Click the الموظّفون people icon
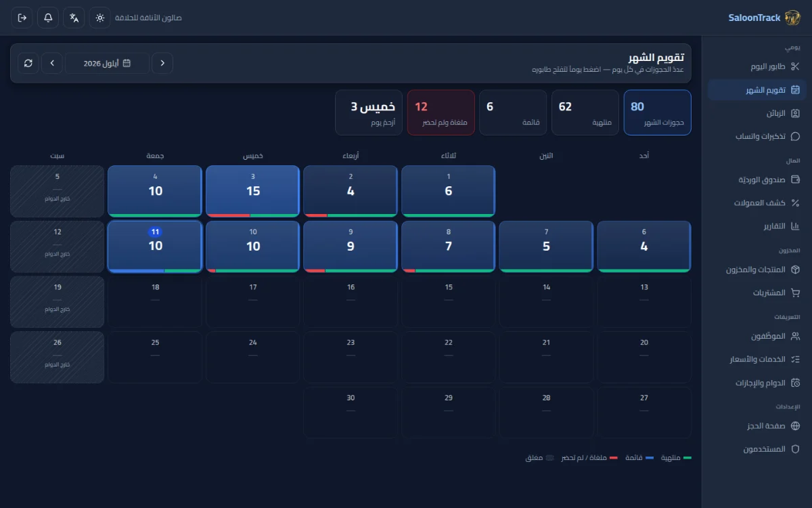 (x=795, y=336)
